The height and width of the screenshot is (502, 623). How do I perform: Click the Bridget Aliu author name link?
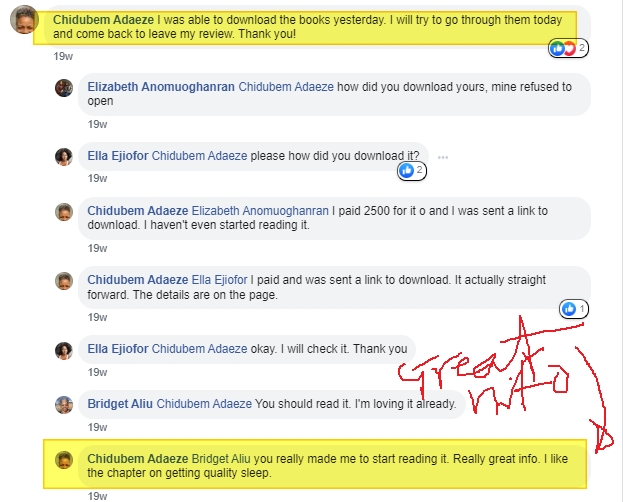click(x=120, y=403)
